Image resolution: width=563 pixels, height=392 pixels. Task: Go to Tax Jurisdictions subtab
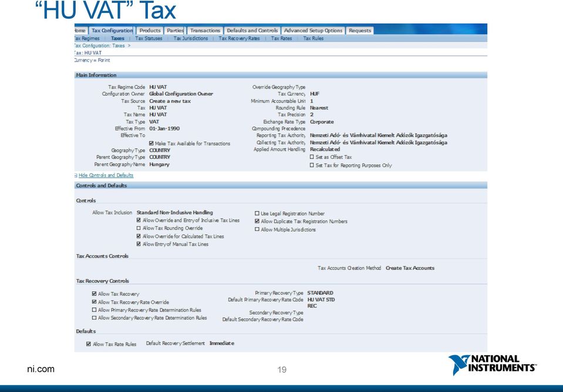(x=191, y=38)
